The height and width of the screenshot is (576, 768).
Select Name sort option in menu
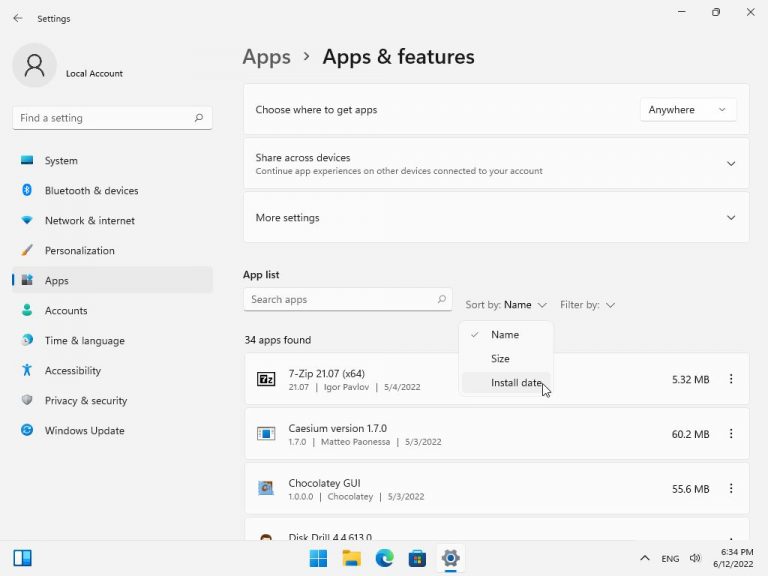(x=505, y=335)
